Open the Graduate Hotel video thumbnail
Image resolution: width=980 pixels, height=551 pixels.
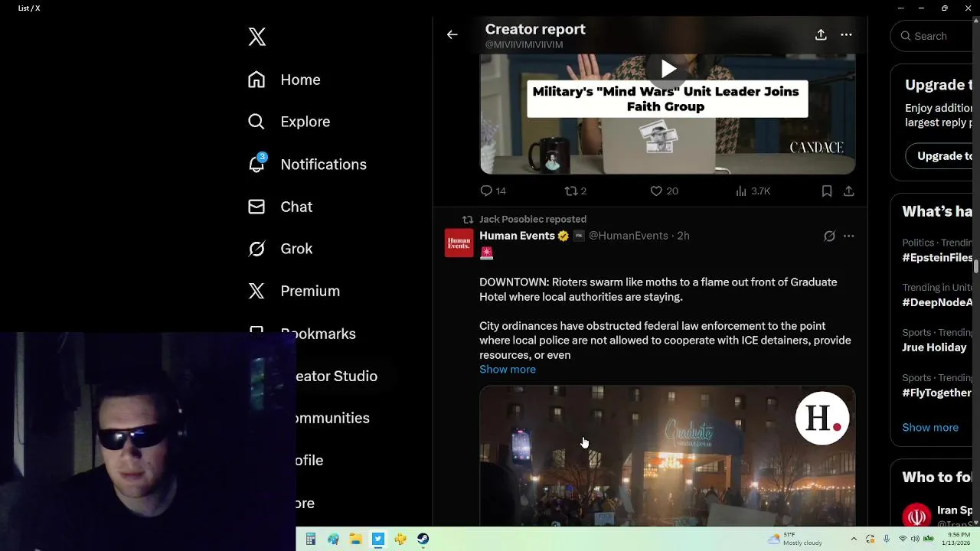click(667, 456)
